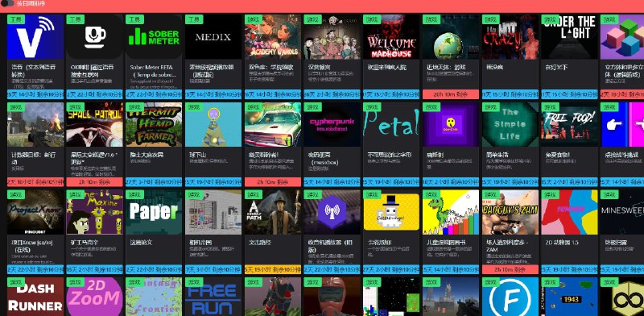
Task: Open the Fantasy Frontier map thumbnail
Action: [154, 297]
